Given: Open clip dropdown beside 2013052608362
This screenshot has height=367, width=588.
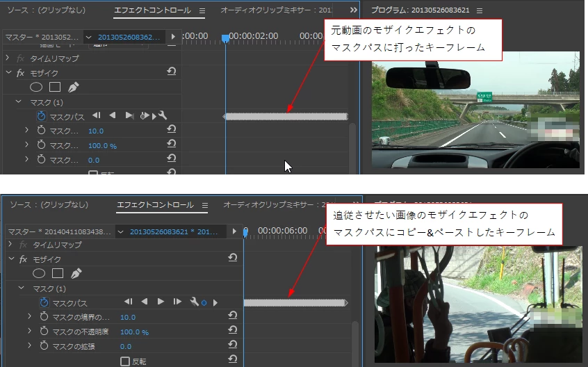Looking at the screenshot, I should click(x=88, y=37).
